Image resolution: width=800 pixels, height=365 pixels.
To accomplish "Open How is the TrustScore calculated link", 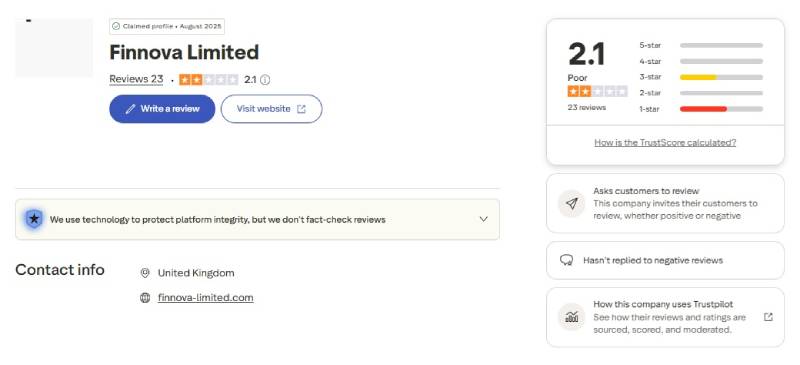I will pos(665,142).
